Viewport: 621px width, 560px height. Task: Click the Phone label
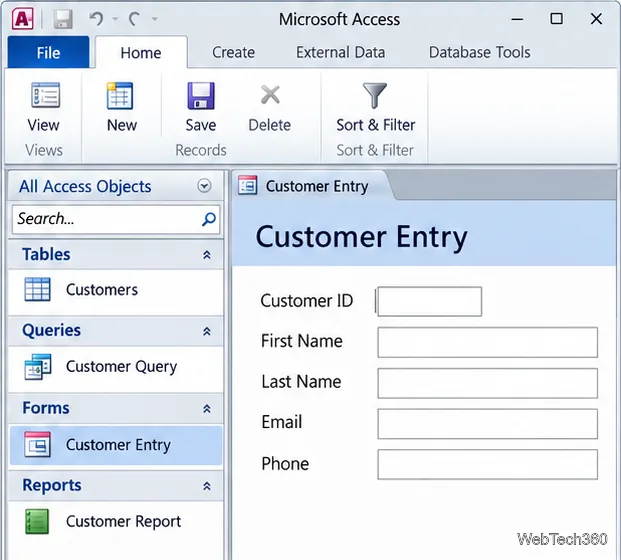tap(285, 463)
